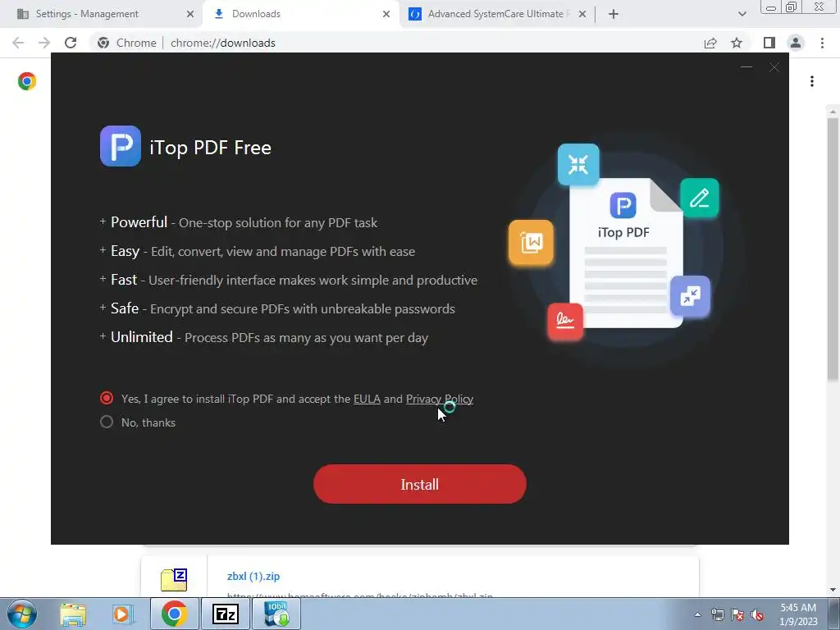Click the share page icon in address bar
Image resolution: width=840 pixels, height=630 pixels.
click(710, 43)
